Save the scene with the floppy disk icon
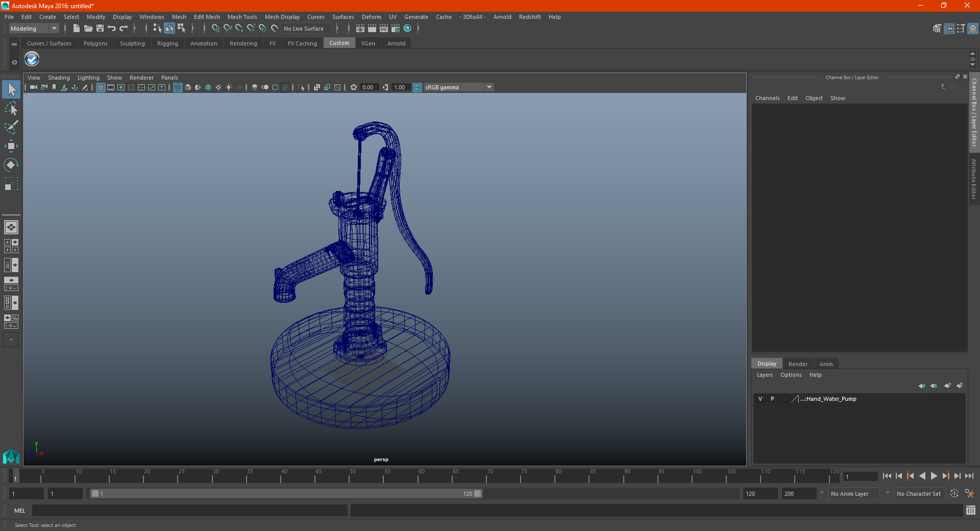Screen dimensions: 980x531 100,29
